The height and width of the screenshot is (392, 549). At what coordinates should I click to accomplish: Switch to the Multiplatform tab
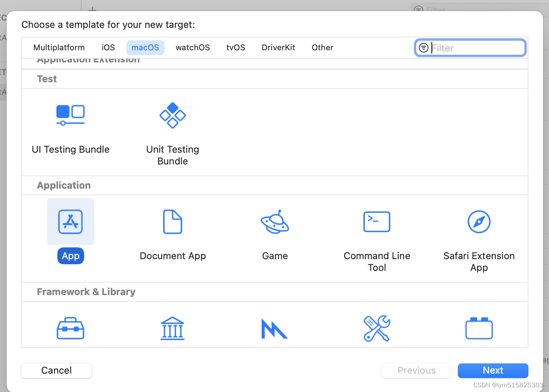59,47
